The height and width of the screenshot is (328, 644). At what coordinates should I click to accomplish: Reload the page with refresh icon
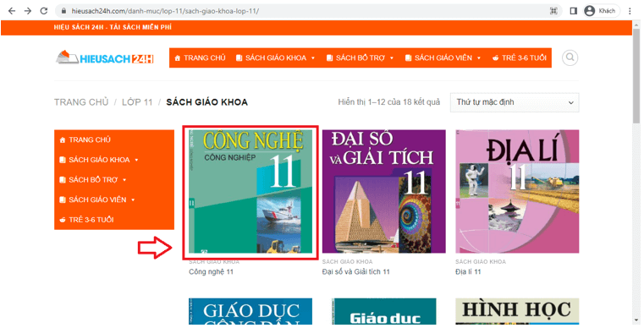point(43,11)
